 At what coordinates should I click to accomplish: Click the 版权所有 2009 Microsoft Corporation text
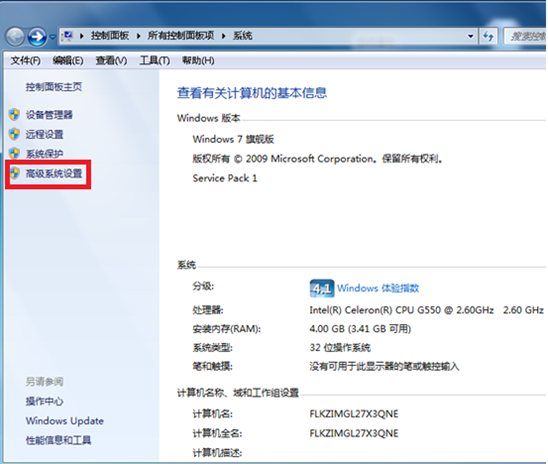(x=318, y=159)
